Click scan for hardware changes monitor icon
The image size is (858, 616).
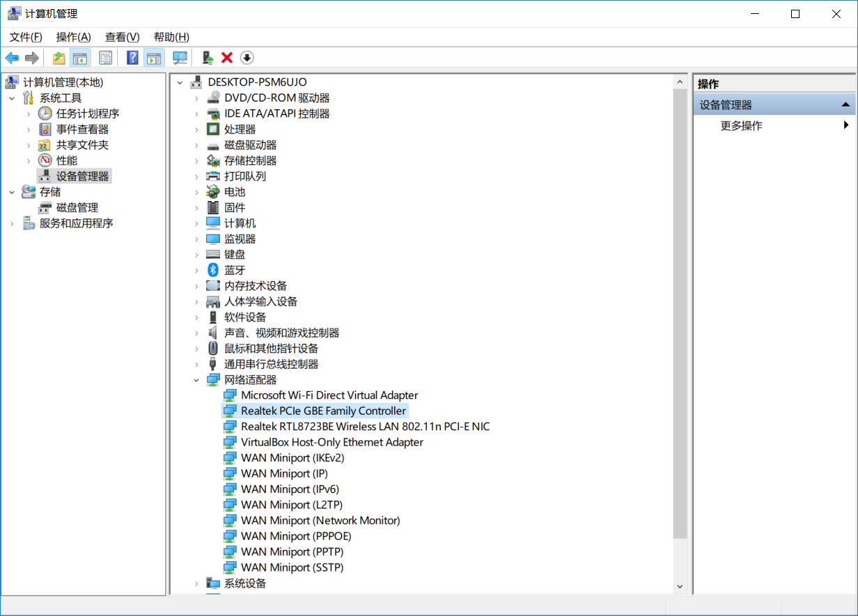pos(180,58)
